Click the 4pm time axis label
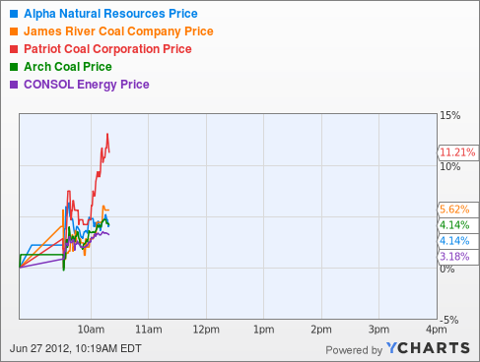The image size is (480, 362). pos(436,329)
